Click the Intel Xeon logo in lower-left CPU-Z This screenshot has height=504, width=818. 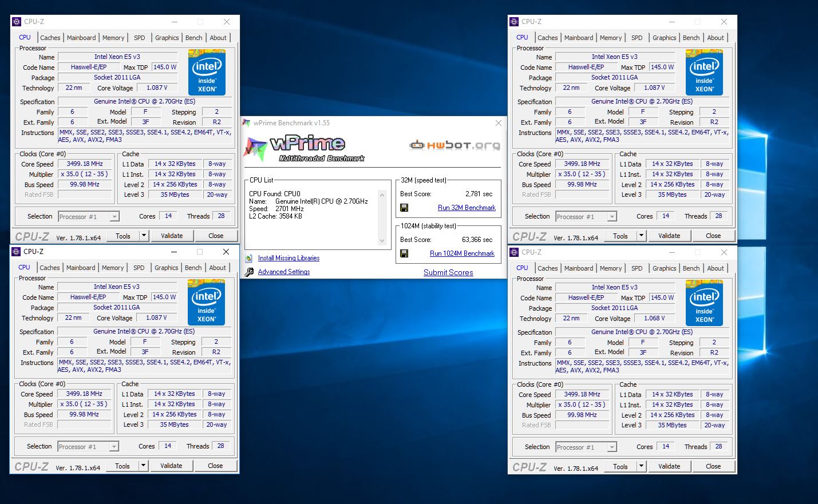(206, 302)
